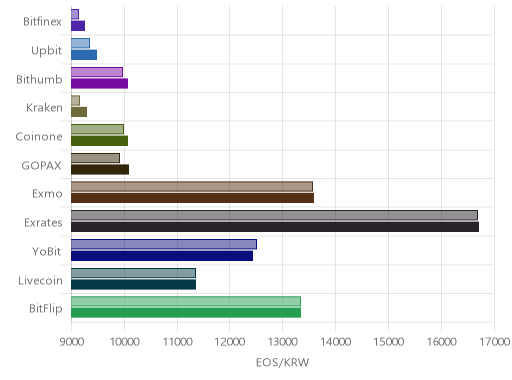The image size is (512, 380).
Task: Click the 13000 tick label
Action: coord(283,342)
